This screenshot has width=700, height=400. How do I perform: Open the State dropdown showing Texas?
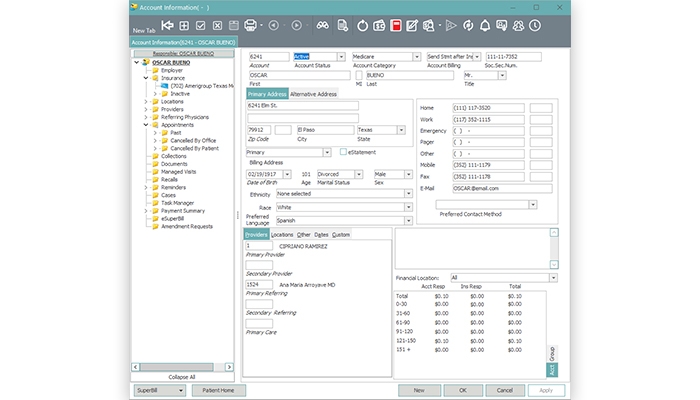(x=400, y=129)
